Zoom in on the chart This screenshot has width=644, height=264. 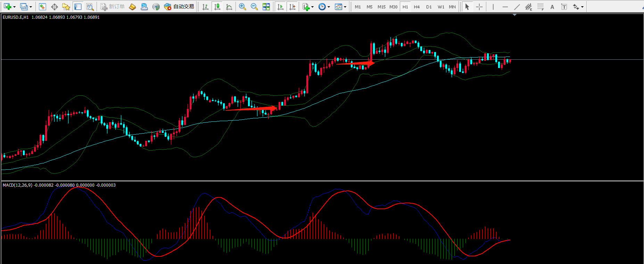click(x=242, y=7)
